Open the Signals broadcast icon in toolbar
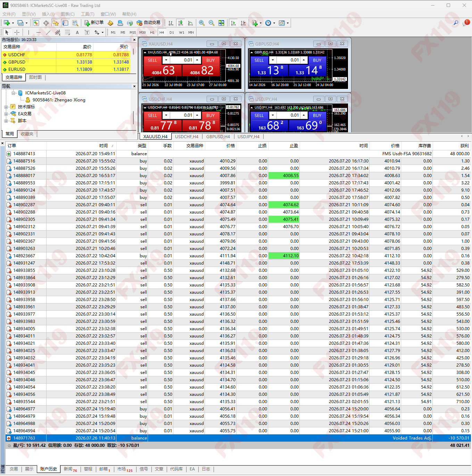472x476 pixels. [130, 23]
